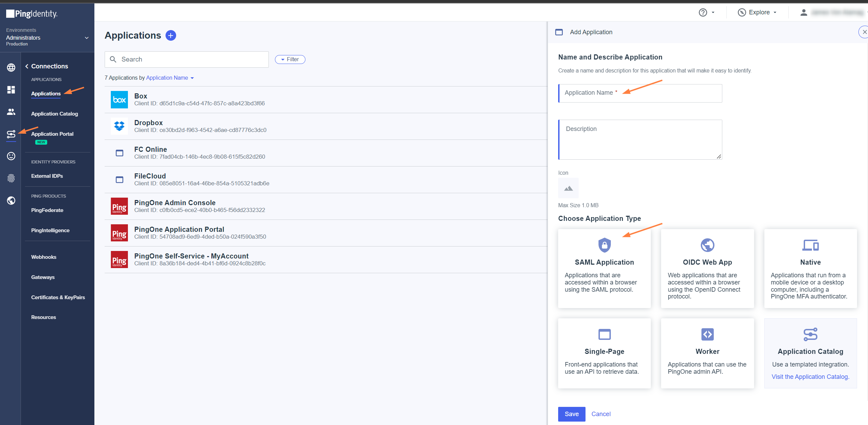The image size is (868, 425).
Task: Click Visit the Application Catalog link
Action: click(810, 376)
